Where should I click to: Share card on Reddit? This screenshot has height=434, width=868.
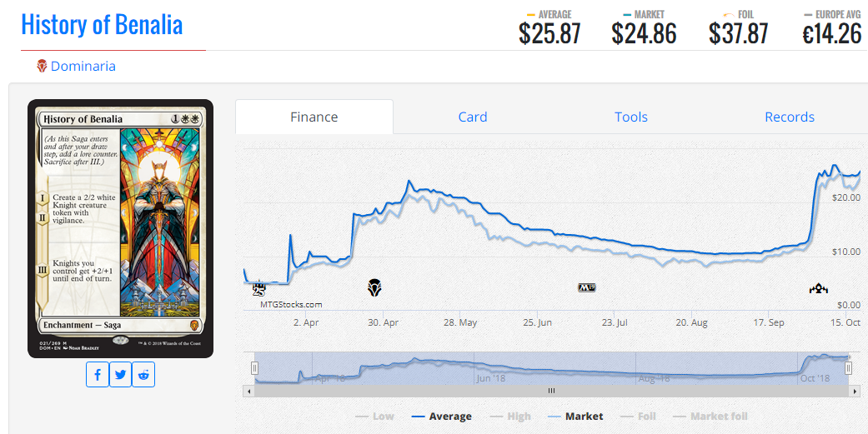pyautogui.click(x=144, y=375)
